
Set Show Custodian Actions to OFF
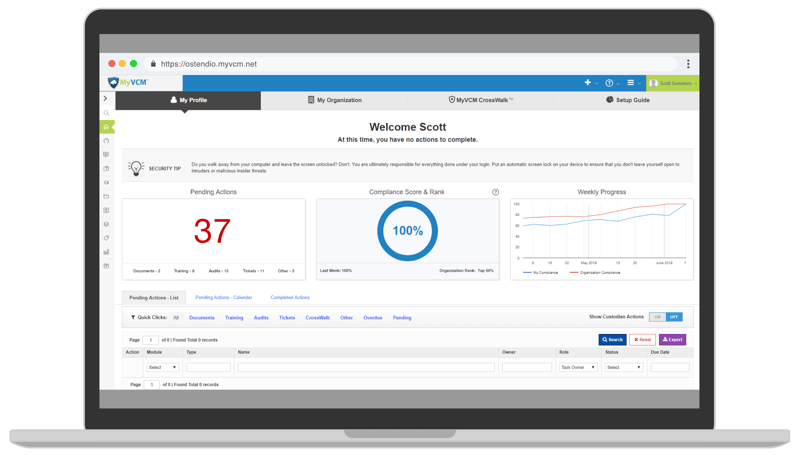point(674,317)
